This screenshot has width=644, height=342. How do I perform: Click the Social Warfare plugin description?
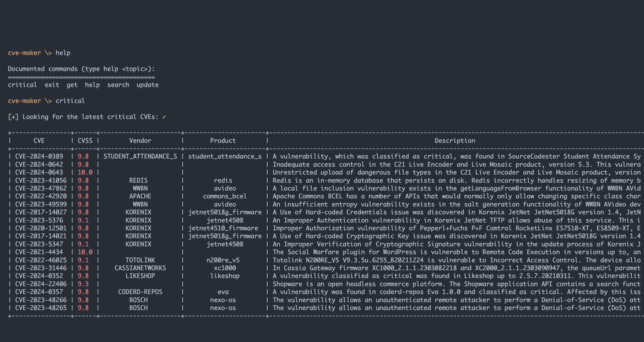click(x=457, y=252)
